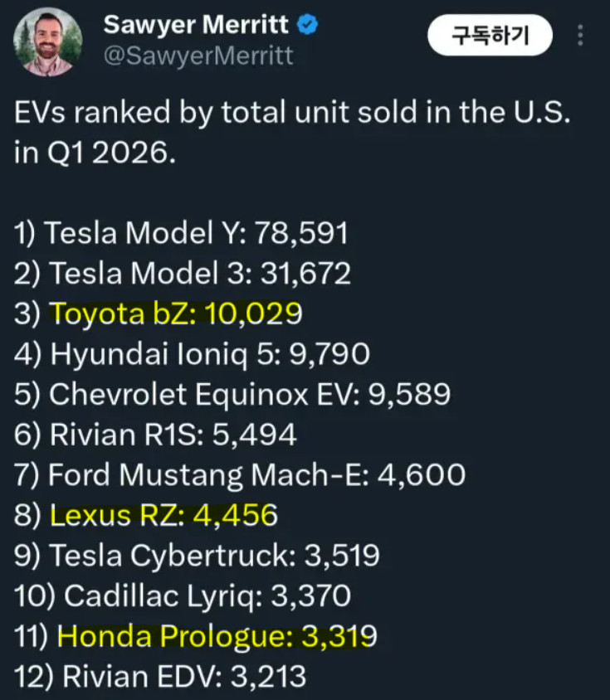
Task: Click the blue verified badge icon
Action: (308, 26)
